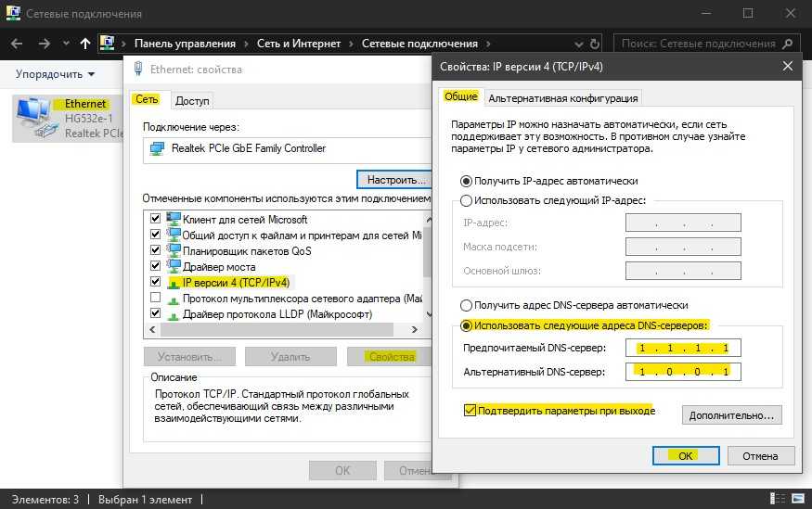Select Получить адрес DNS-сервера автоматически
The height and width of the screenshot is (509, 812).
point(466,305)
